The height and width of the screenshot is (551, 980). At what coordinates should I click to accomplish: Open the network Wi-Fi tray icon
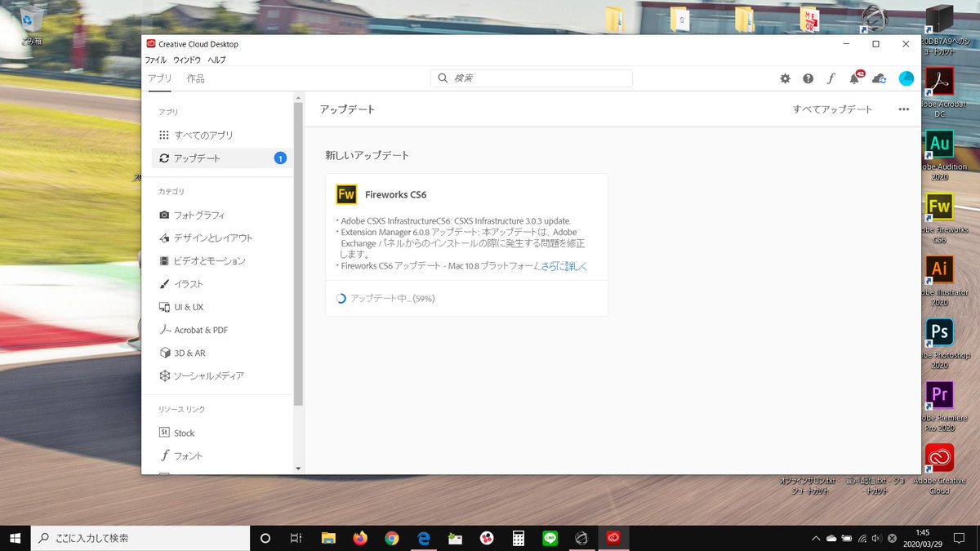(x=862, y=538)
